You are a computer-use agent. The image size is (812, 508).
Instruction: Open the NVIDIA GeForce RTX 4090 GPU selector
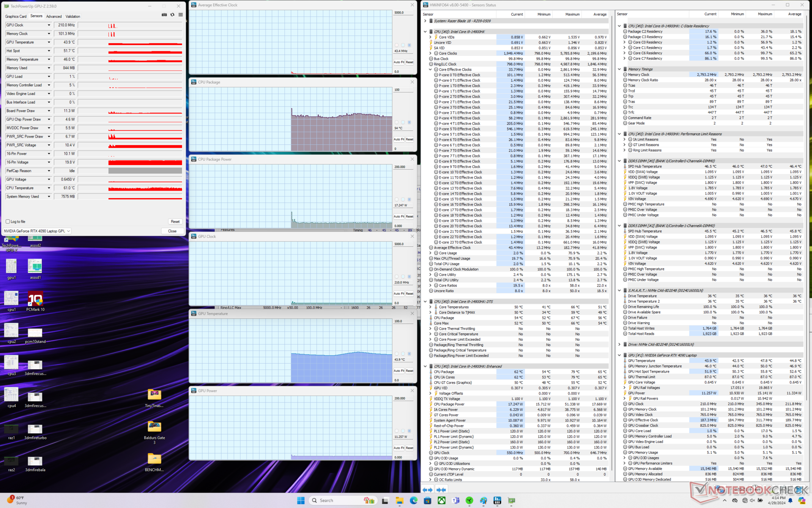point(37,231)
